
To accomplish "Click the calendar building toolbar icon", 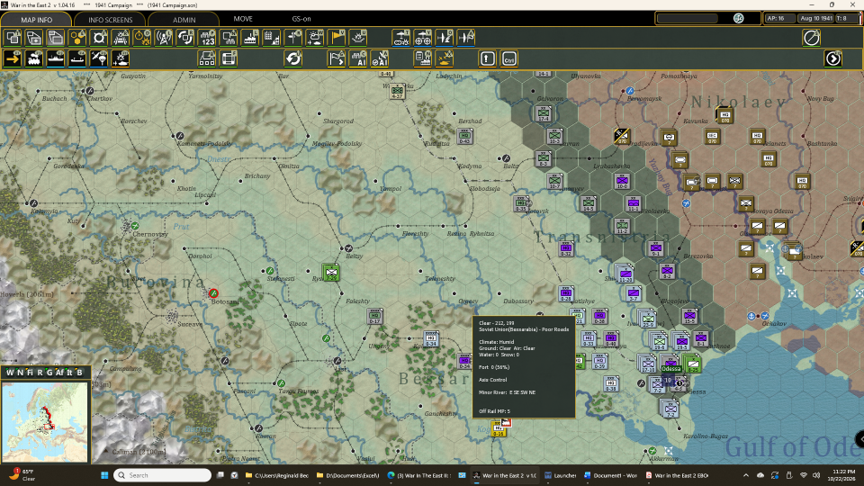I will [272, 37].
